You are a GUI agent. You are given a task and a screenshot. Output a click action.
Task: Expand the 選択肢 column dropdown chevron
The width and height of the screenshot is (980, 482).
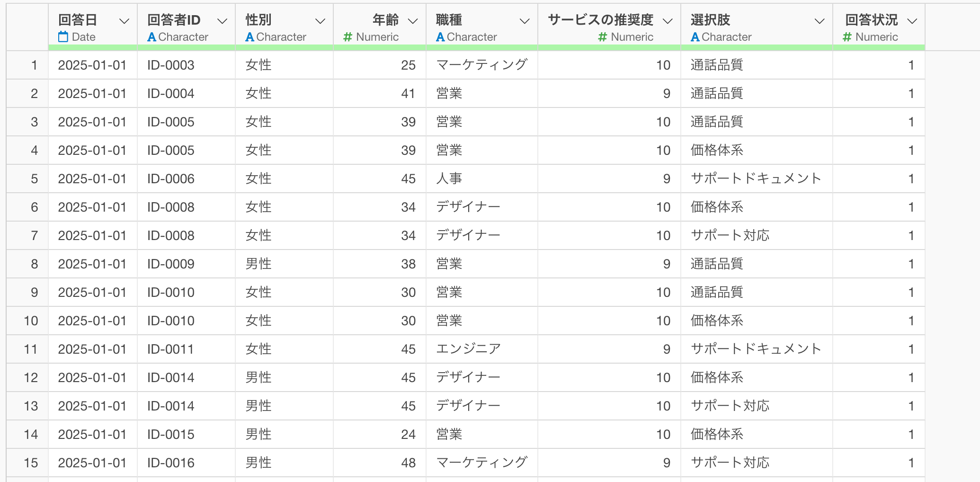tap(820, 21)
